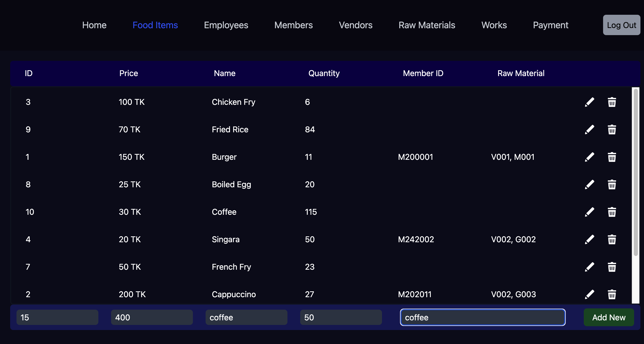This screenshot has height=344, width=644.
Task: Edit the Cappuccino row
Action: 590,294
